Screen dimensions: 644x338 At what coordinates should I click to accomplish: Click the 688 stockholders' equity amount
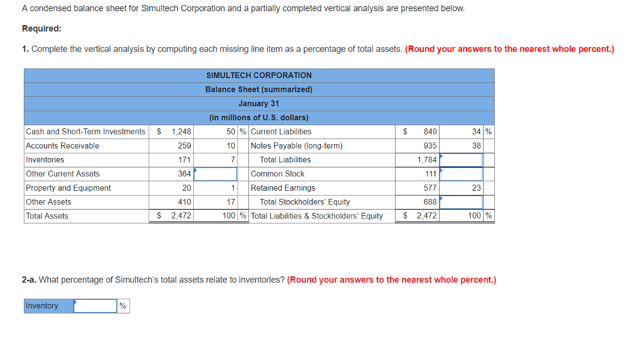point(430,202)
